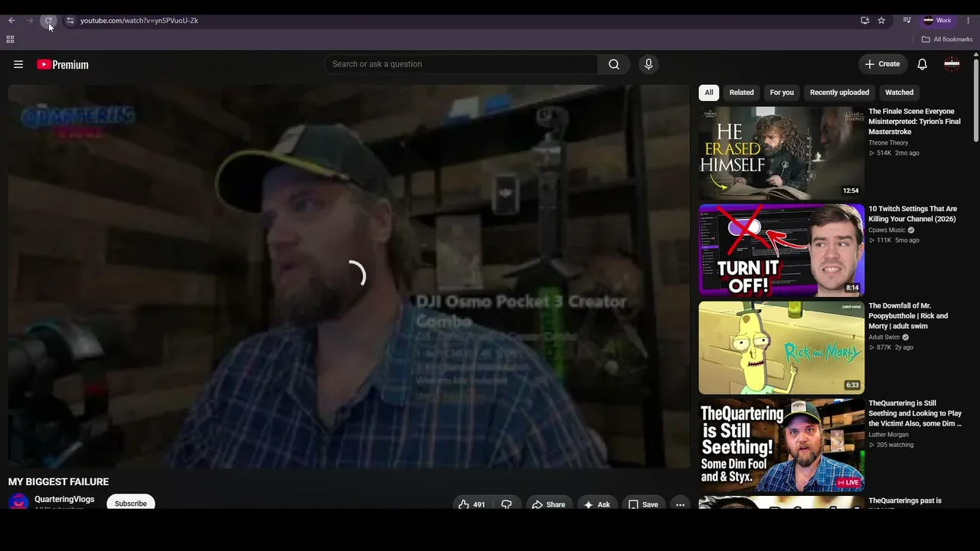Open the YouTube hamburger guide menu

[18, 64]
